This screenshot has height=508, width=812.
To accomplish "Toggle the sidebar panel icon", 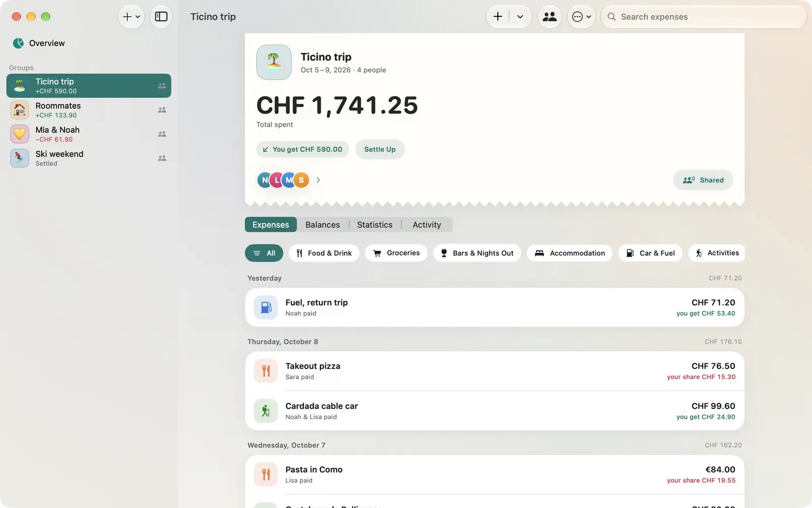I will click(161, 17).
